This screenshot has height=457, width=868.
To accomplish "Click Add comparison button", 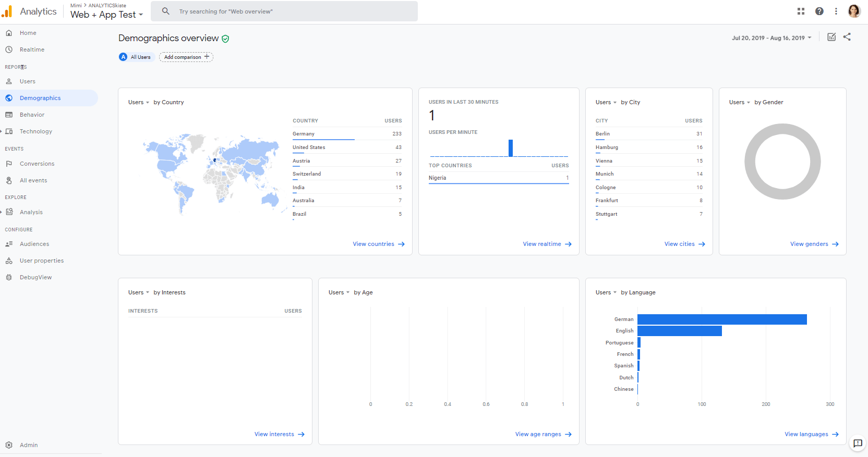I will pos(186,57).
